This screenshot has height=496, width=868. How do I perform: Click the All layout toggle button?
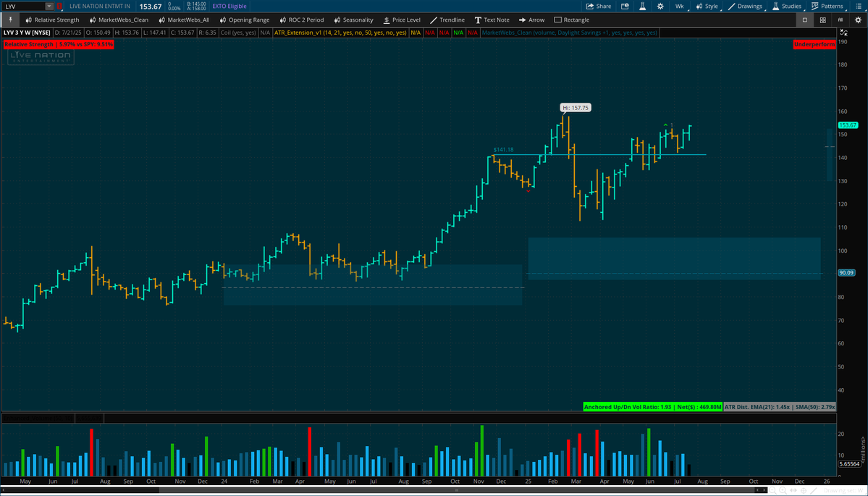point(841,20)
